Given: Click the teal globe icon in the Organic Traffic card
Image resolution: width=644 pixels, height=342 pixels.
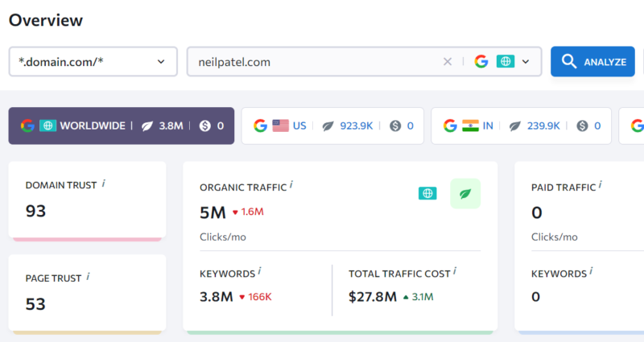Looking at the screenshot, I should pos(427,193).
